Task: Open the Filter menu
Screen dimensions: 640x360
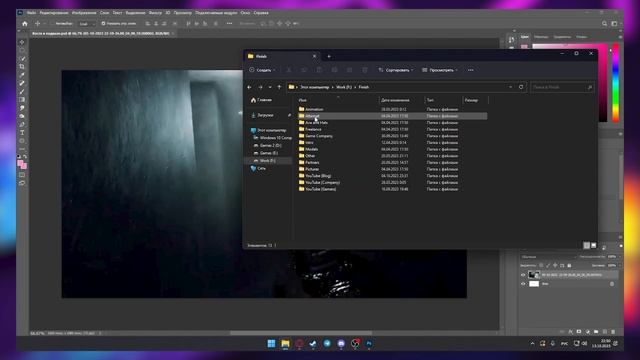Action: 155,13
